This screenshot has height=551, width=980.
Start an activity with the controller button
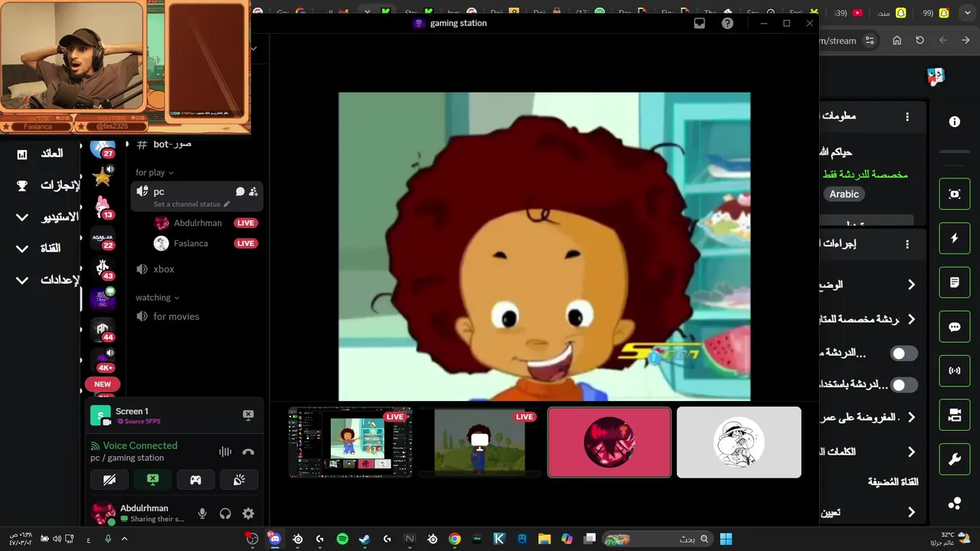pyautogui.click(x=196, y=480)
